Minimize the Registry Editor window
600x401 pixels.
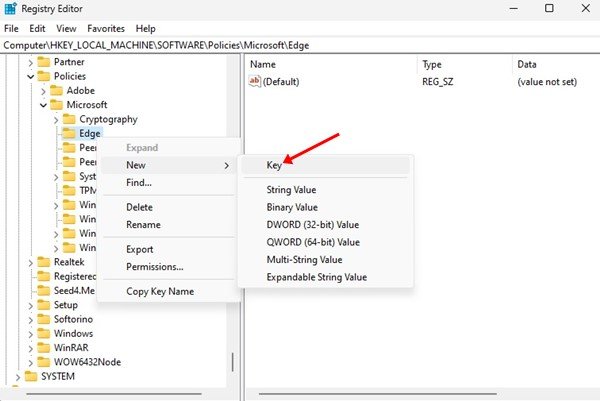pos(514,8)
